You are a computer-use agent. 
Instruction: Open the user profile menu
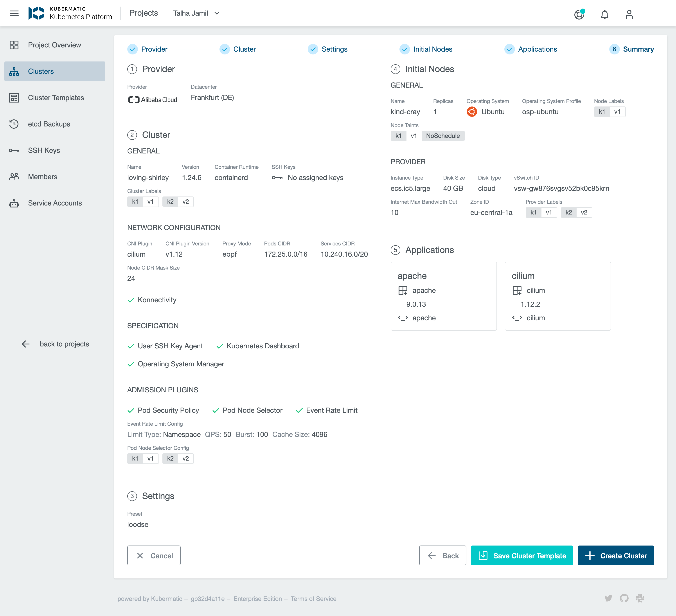pos(629,14)
